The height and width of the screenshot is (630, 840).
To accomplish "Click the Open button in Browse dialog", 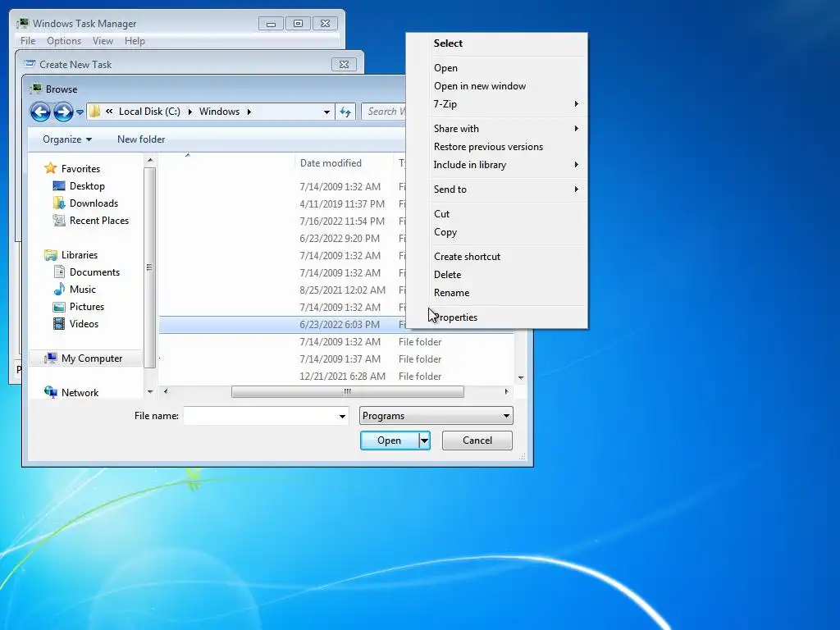I will [x=390, y=441].
